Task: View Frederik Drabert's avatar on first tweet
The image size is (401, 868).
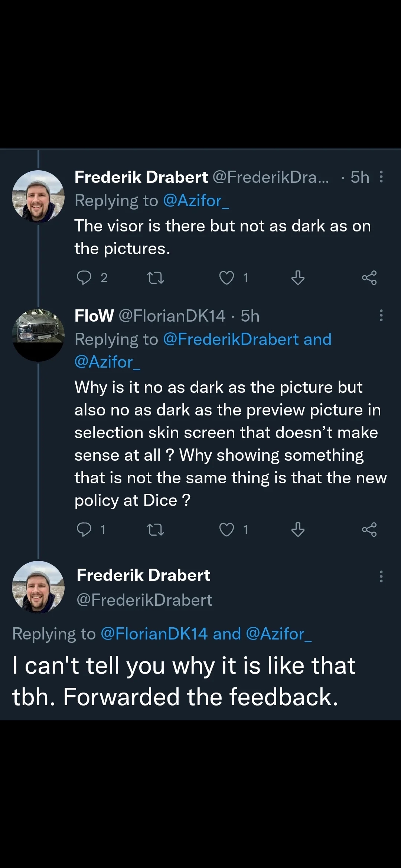Action: point(38,197)
